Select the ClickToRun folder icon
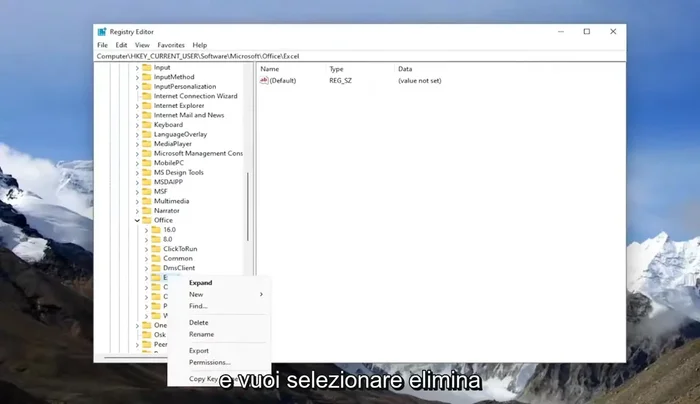This screenshot has height=404, width=700. pos(156,249)
